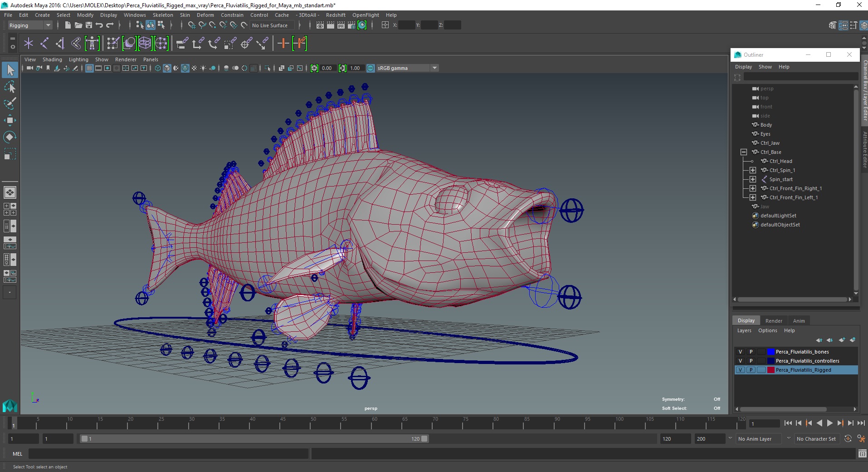The height and width of the screenshot is (472, 868).
Task: Toggle playback P of Perca_Fluviatilis_bones layer
Action: click(751, 352)
